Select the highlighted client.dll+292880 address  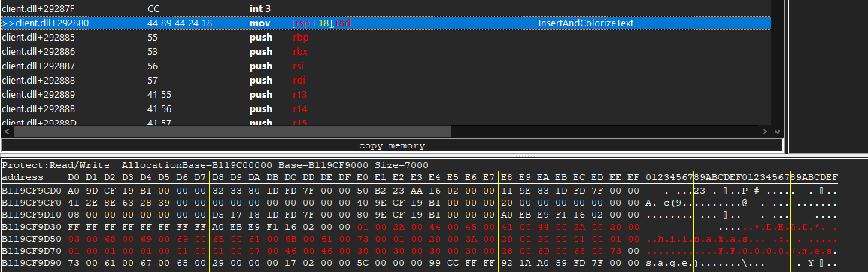45,23
